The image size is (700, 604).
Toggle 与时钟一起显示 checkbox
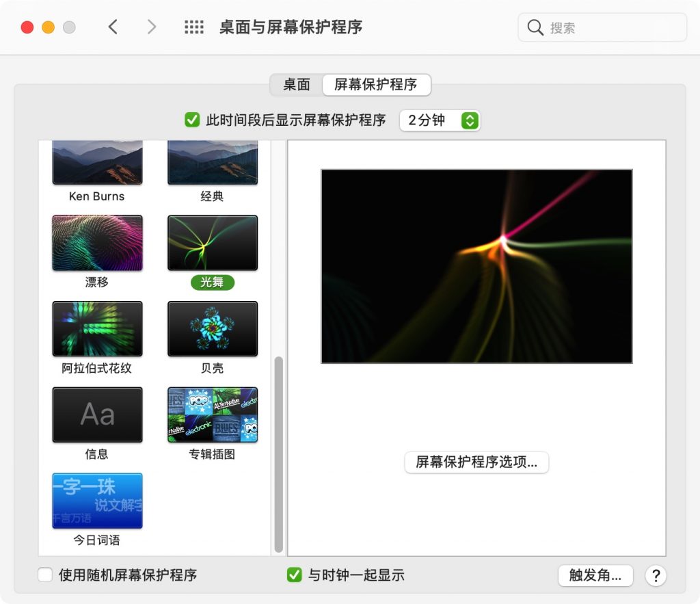[294, 575]
